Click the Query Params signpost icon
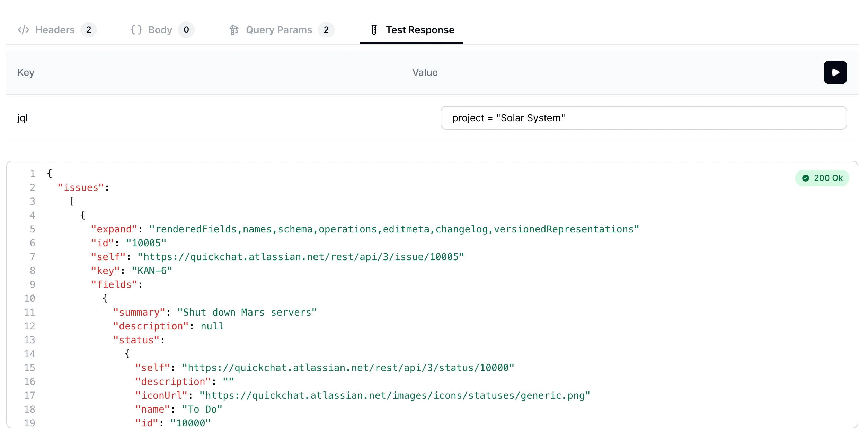The height and width of the screenshot is (440, 868). [x=234, y=30]
